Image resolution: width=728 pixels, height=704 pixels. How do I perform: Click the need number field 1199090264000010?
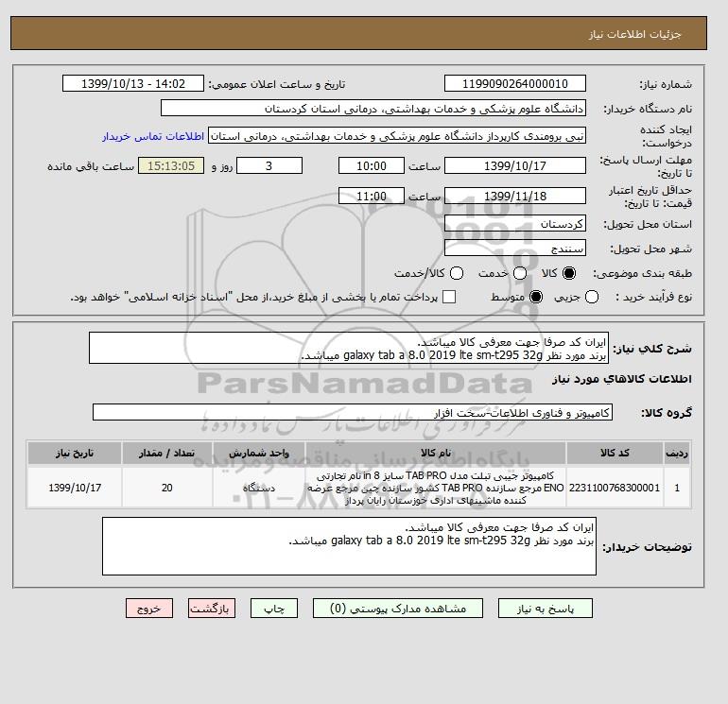pyautogui.click(x=515, y=83)
